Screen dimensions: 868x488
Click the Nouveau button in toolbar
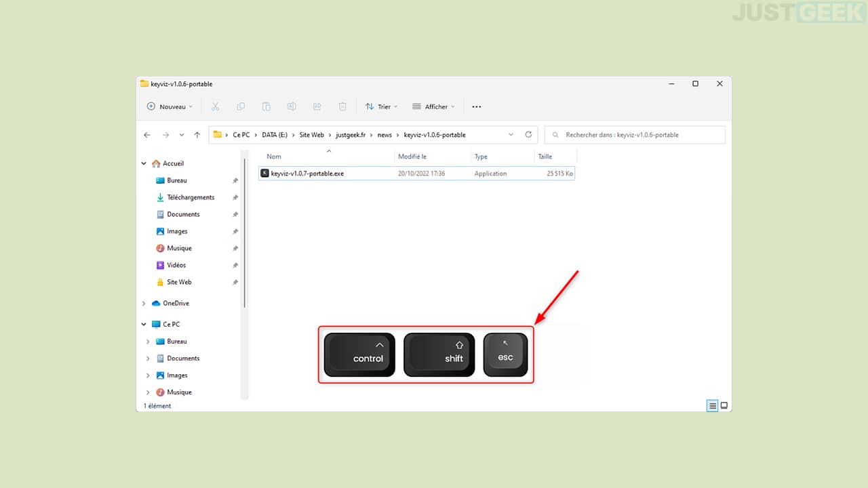(170, 106)
